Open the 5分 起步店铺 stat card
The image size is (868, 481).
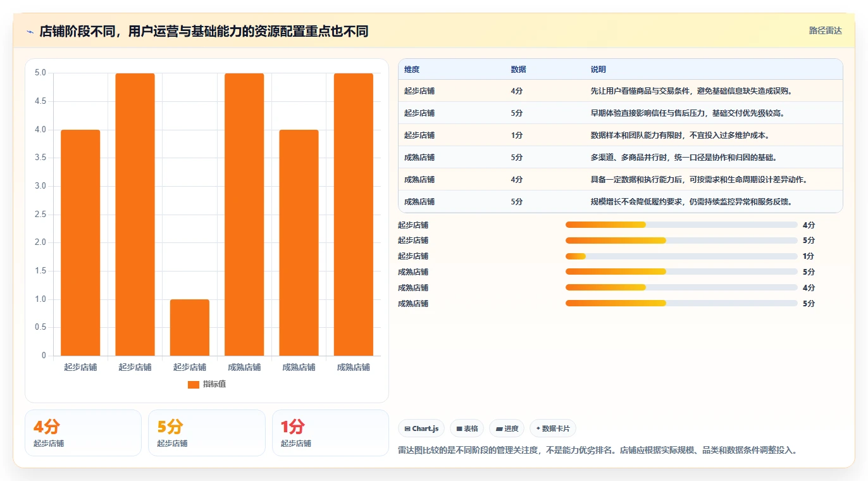(206, 433)
